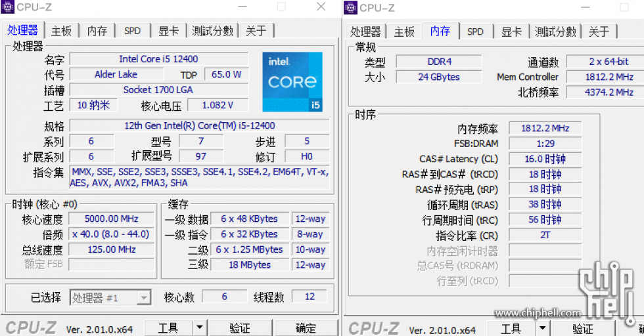Viewport: 644px width, 336px height.
Task: Click the FSB:DRAM ratio 1:29
Action: pyautogui.click(x=545, y=144)
